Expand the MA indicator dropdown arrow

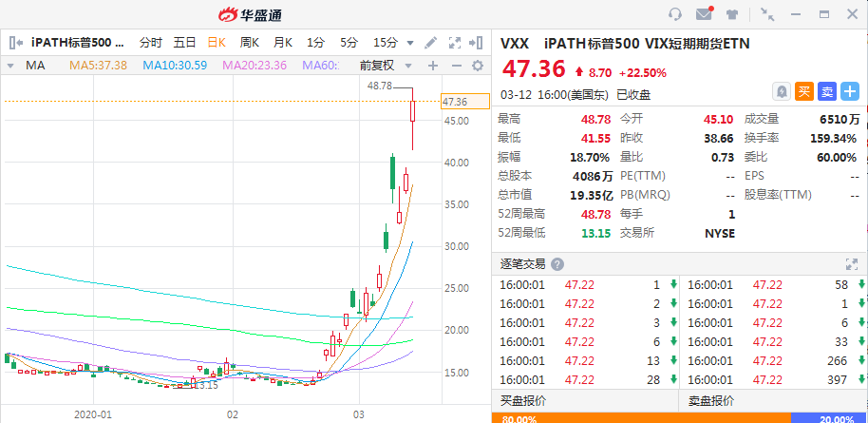[9, 66]
